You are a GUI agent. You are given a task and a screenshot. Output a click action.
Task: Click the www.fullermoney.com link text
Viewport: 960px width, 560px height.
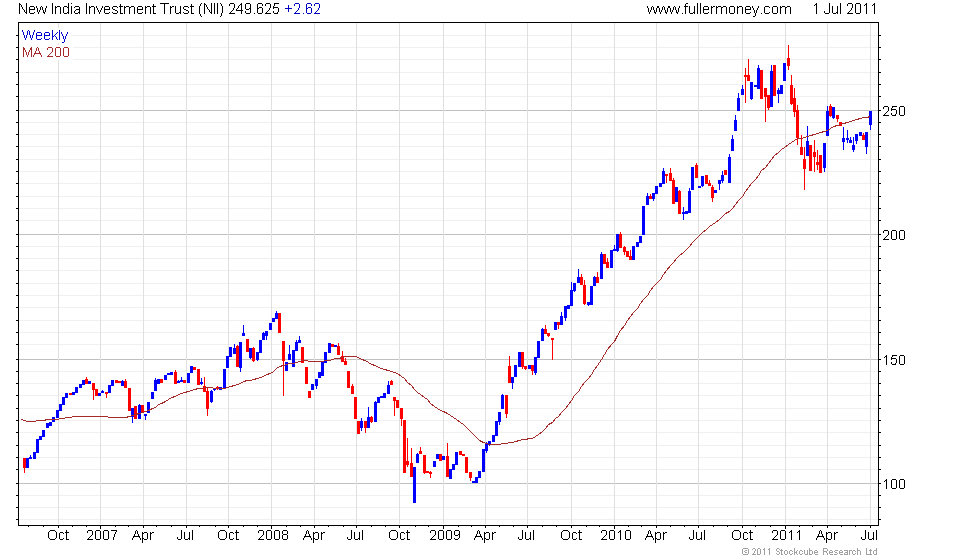point(719,9)
